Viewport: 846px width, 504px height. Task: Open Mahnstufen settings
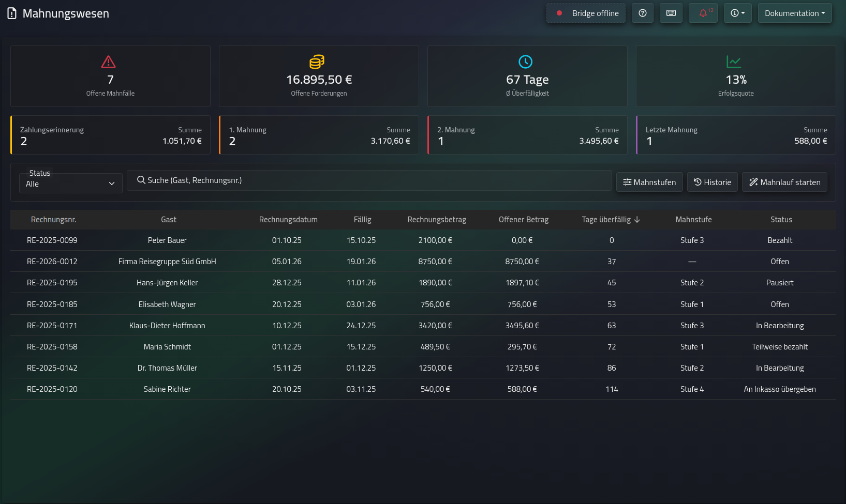649,182
